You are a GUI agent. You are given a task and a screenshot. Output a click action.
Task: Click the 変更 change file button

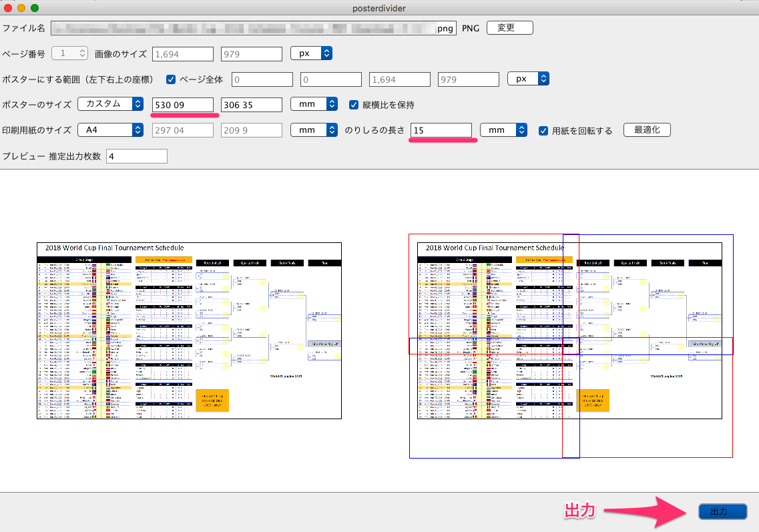click(x=510, y=27)
